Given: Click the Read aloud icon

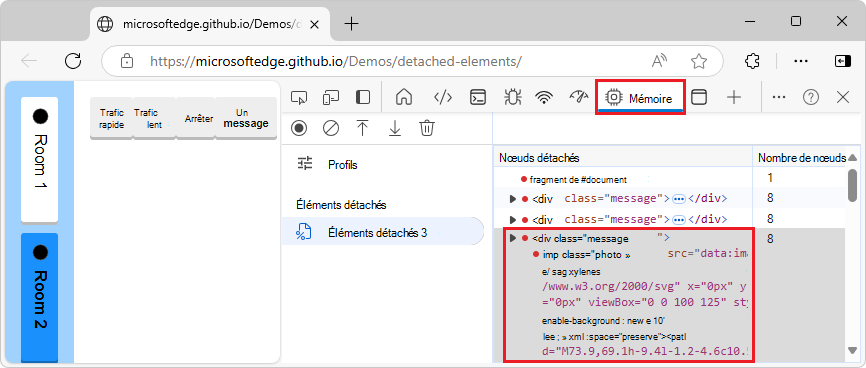Looking at the screenshot, I should click(x=660, y=61).
